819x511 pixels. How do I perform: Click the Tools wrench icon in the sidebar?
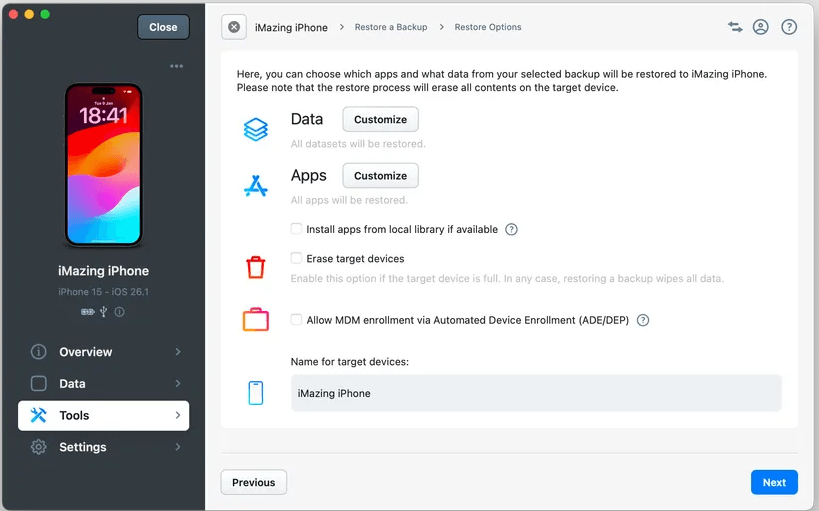coord(39,415)
